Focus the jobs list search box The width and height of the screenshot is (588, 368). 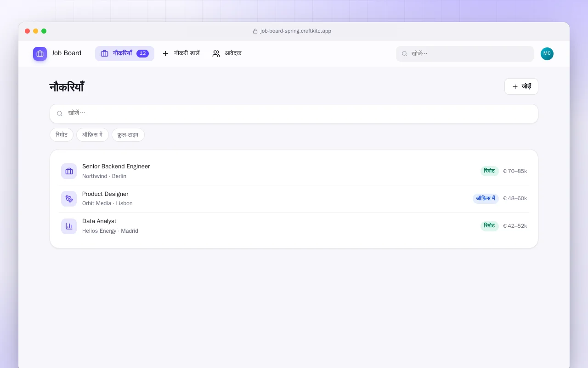pos(294,114)
